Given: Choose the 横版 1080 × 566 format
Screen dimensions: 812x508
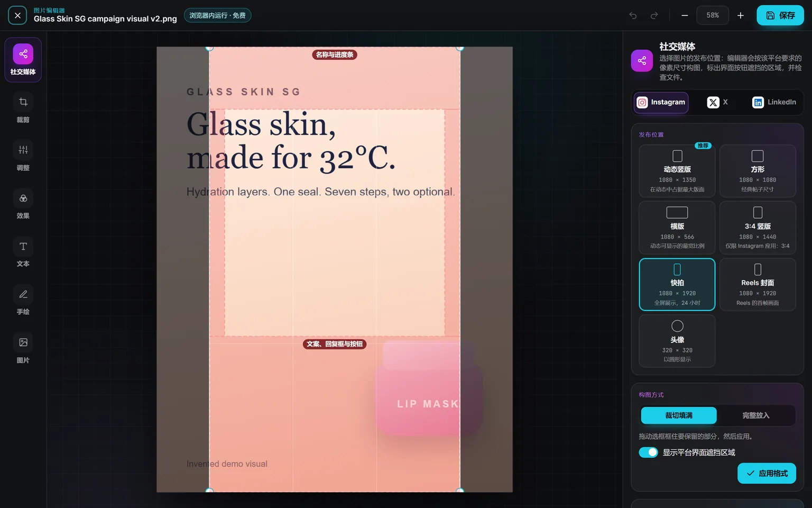Looking at the screenshot, I should [677, 228].
